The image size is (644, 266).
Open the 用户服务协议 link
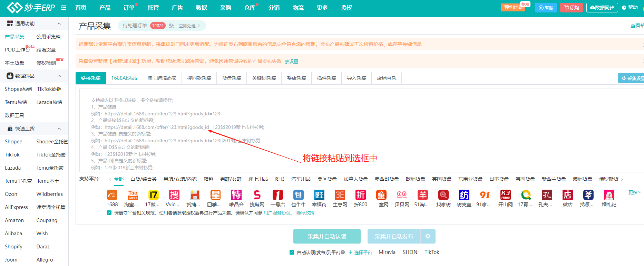tap(277, 213)
